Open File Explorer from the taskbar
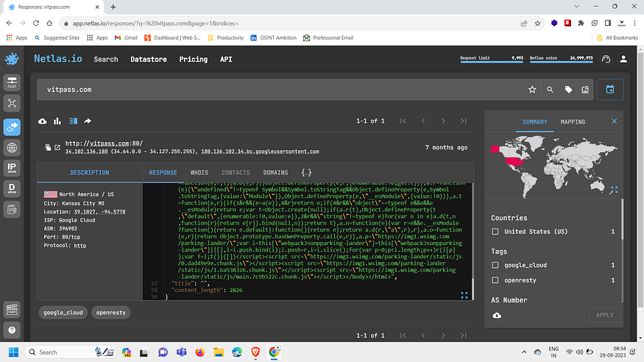 pyautogui.click(x=219, y=352)
